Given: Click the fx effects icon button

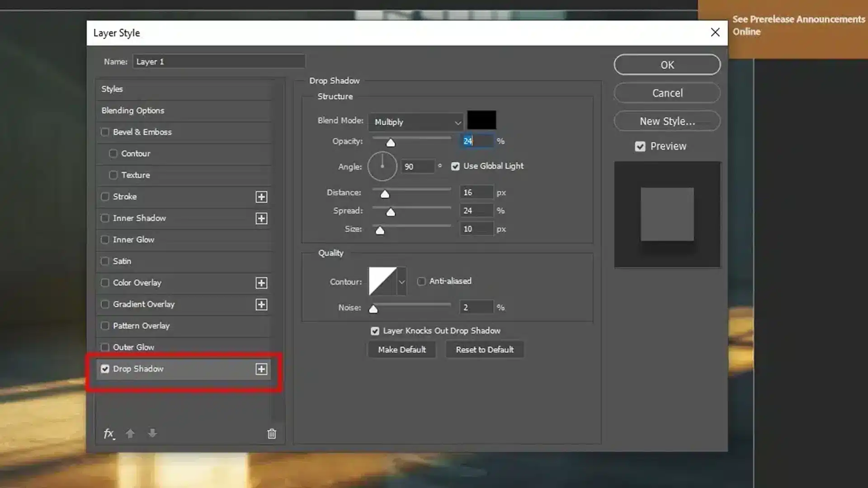Looking at the screenshot, I should point(109,433).
